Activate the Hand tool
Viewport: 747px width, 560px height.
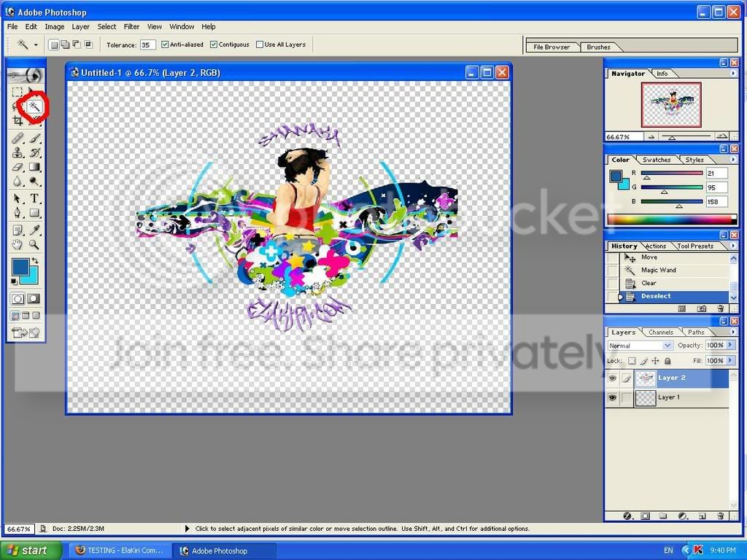point(18,245)
